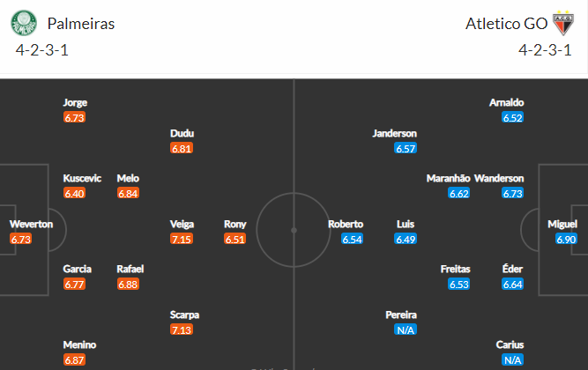
Task: Select Scarpa's 7.13 rating badge
Action: click(182, 329)
